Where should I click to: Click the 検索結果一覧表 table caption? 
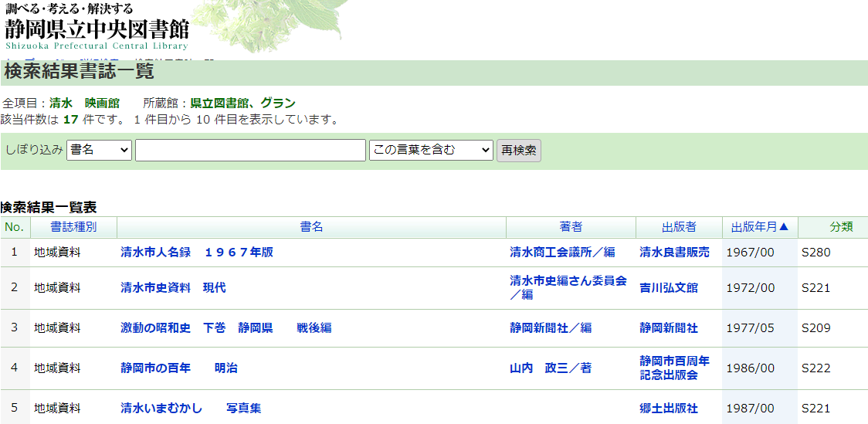click(x=49, y=208)
